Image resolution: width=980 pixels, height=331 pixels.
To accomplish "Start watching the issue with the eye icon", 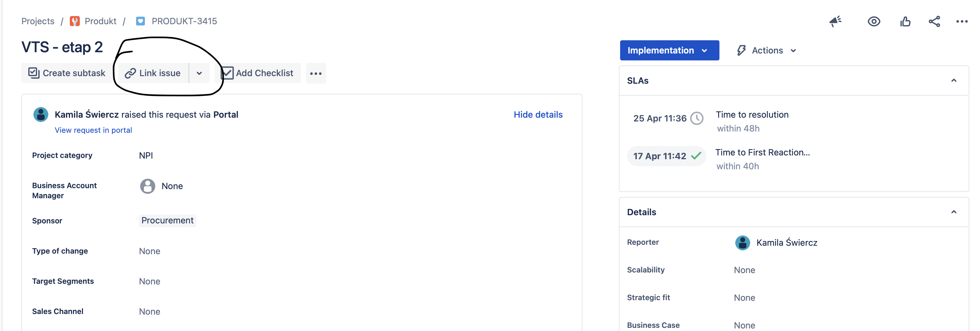I will click(874, 21).
